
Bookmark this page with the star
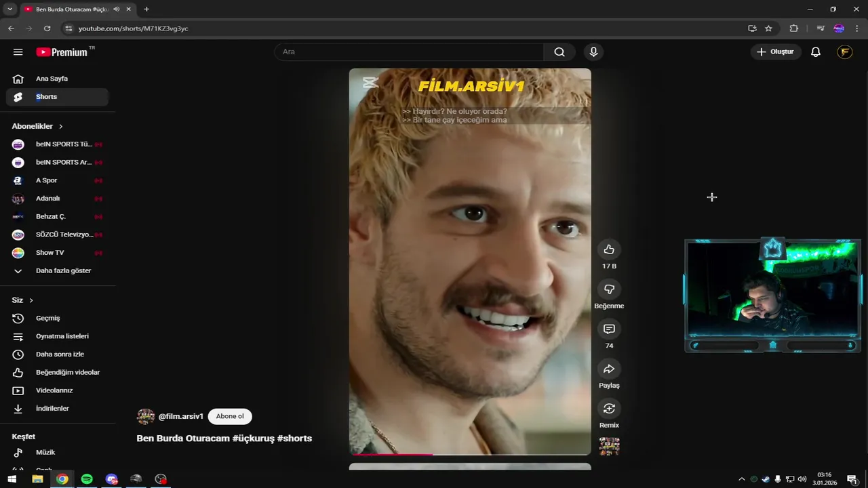[x=768, y=28]
